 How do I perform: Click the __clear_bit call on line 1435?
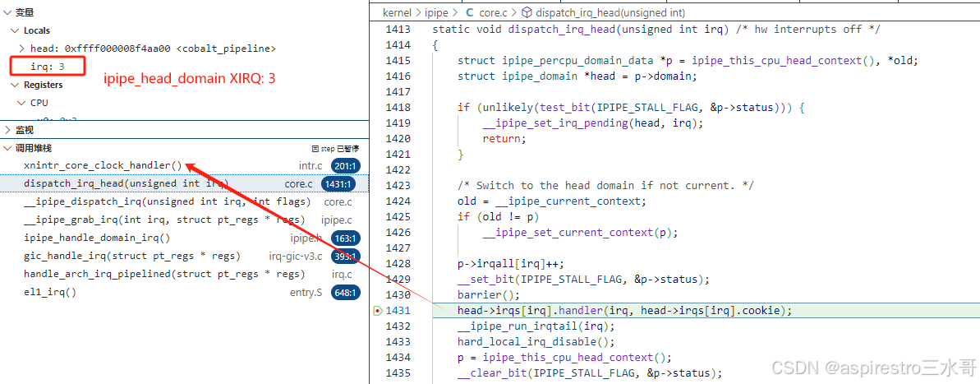coord(590,373)
